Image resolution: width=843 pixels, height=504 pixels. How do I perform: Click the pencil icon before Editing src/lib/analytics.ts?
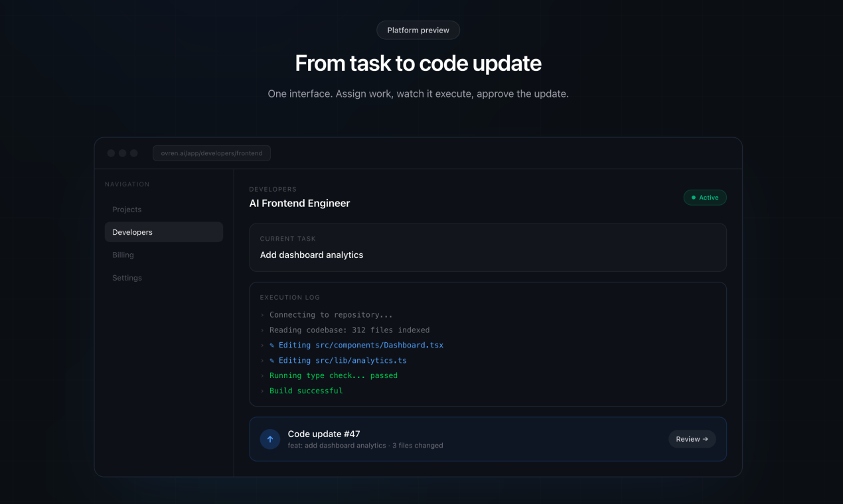coord(272,360)
